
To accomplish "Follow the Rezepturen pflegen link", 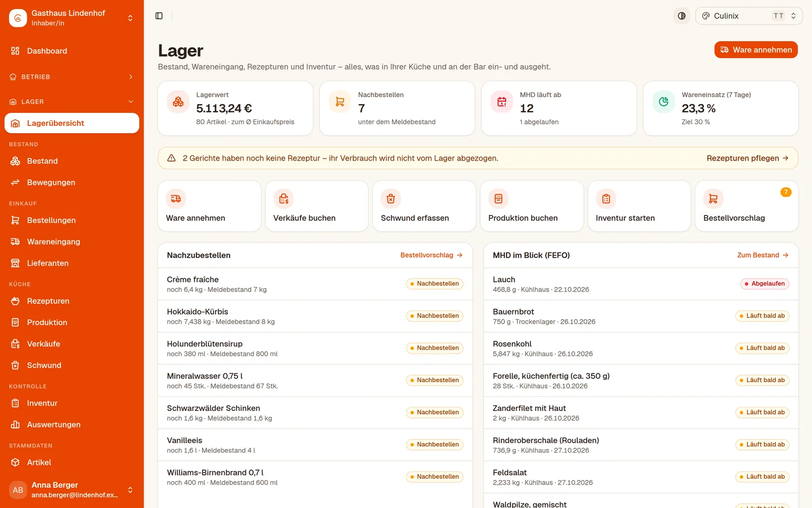I will coord(748,158).
